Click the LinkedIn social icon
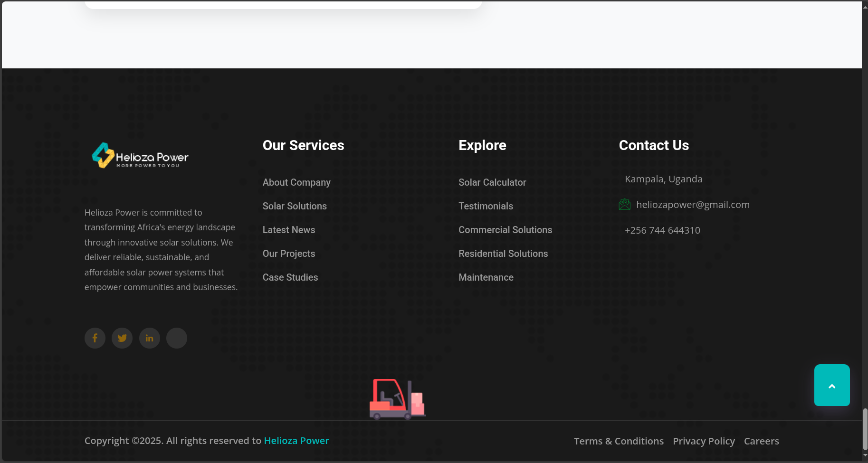 point(150,338)
